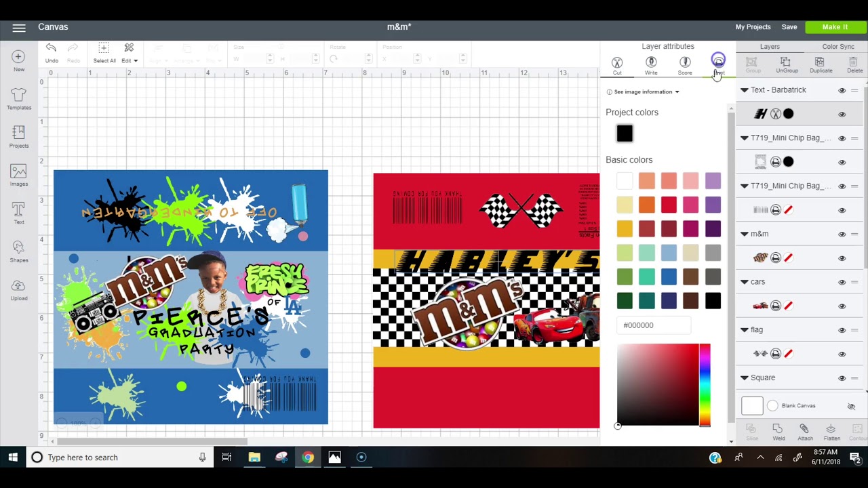Add Text using sidebar tool
The height and width of the screenshot is (488, 868).
tap(19, 213)
